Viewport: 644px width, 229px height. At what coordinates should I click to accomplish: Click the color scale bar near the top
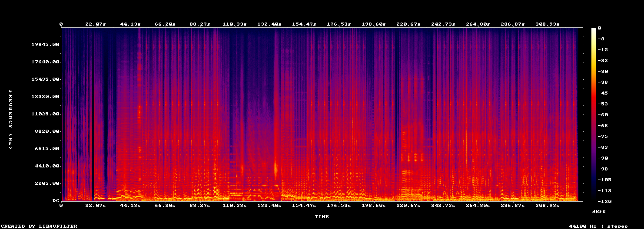tap(594, 39)
